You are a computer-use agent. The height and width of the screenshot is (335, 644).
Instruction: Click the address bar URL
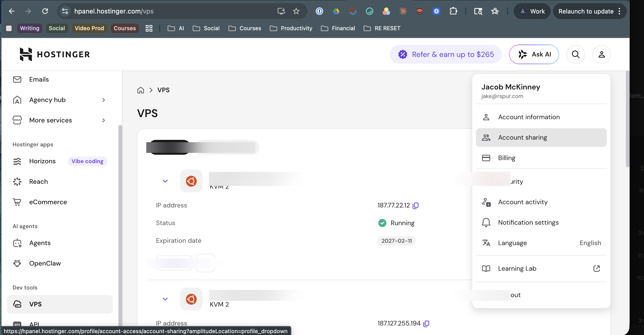click(x=114, y=11)
